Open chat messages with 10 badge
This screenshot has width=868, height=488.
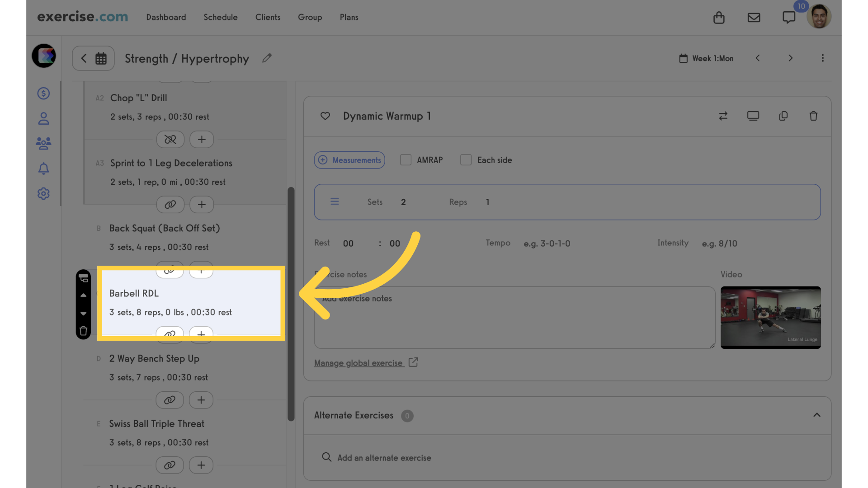[789, 18]
